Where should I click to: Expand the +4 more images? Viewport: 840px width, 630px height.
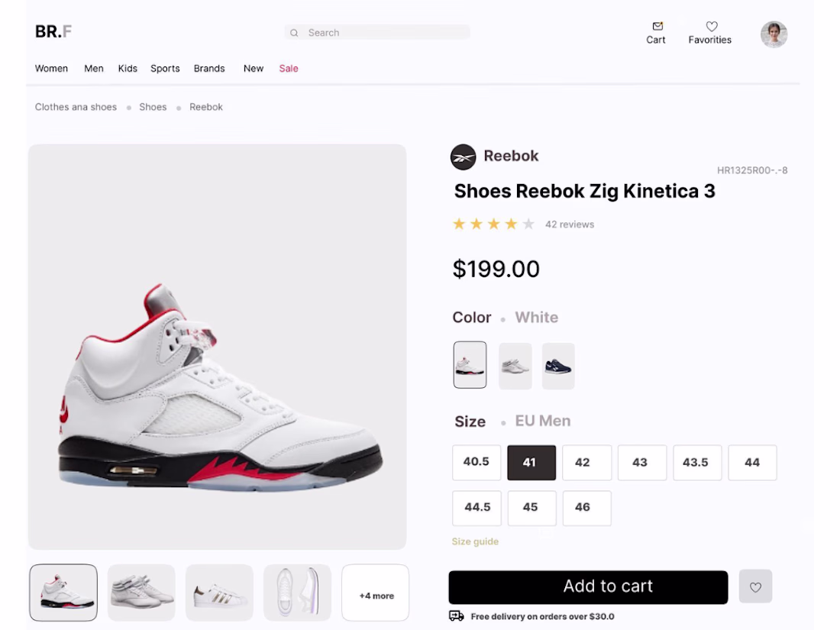(x=376, y=593)
